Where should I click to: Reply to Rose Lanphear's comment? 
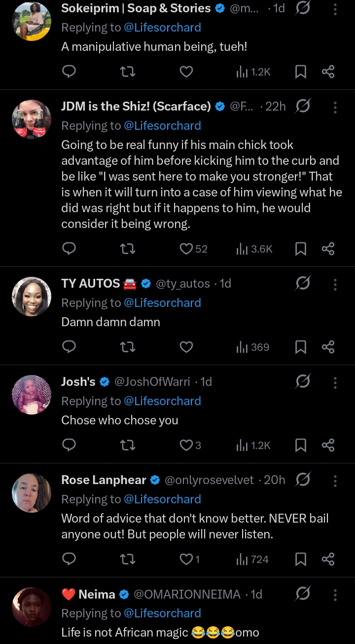coord(70,559)
